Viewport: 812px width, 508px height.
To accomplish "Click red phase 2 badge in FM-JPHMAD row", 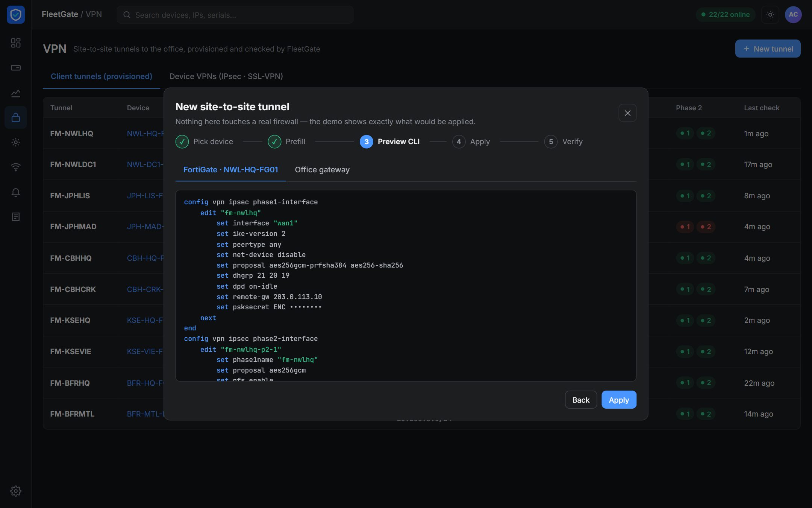I will click(x=706, y=227).
